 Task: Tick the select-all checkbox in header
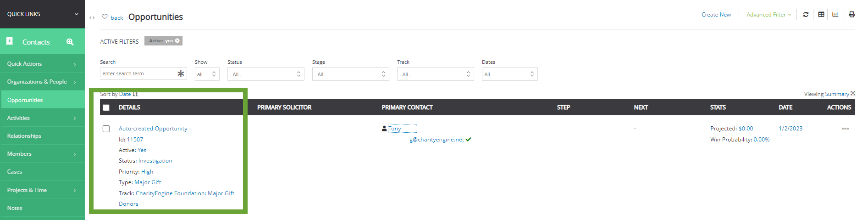(x=106, y=107)
